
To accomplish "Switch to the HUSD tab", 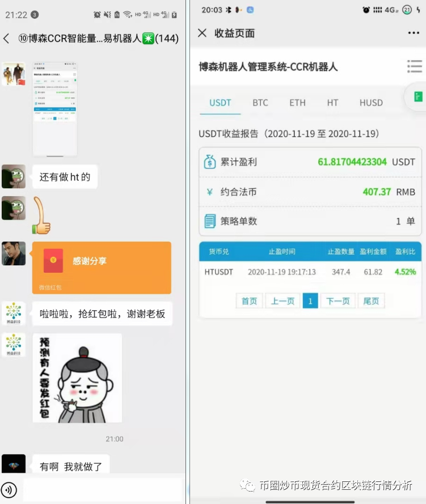I will click(371, 103).
